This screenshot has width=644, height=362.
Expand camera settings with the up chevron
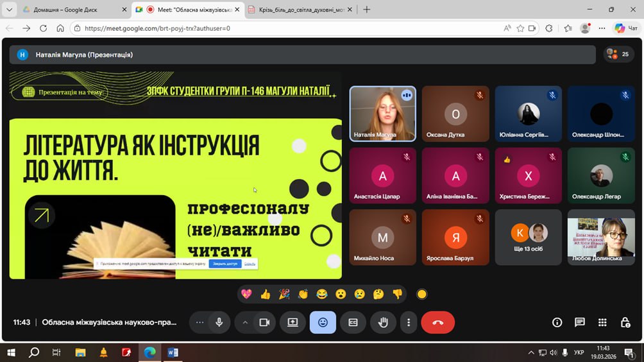245,322
